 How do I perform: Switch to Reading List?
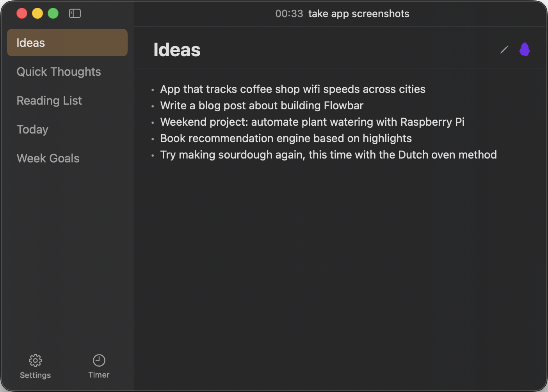[x=49, y=101]
